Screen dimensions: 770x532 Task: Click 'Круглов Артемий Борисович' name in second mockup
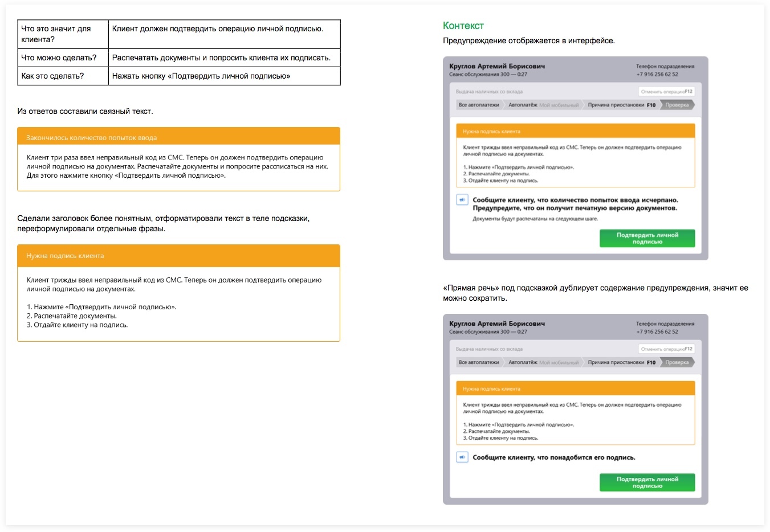pos(497,324)
